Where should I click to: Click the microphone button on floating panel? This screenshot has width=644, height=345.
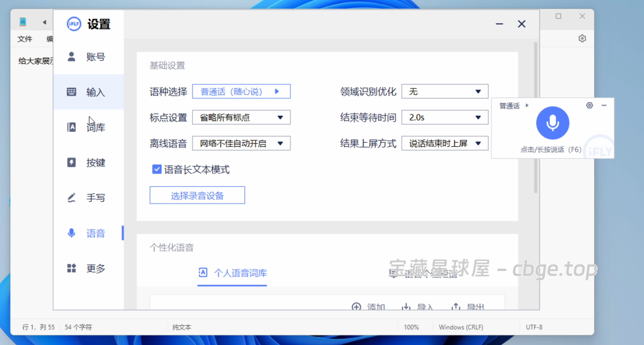tap(553, 124)
